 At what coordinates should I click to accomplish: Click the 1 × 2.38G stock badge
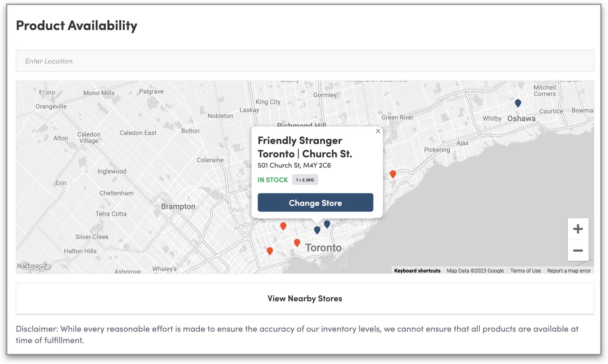(x=305, y=180)
